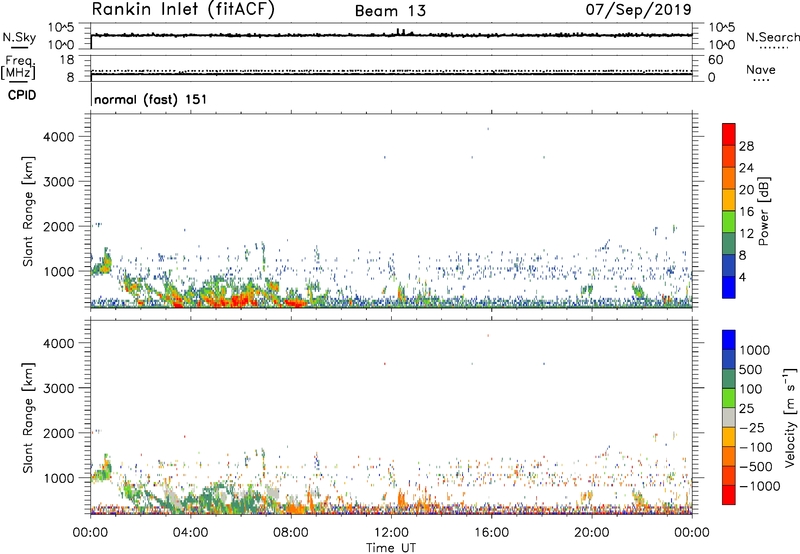Click the '0' Nave axis tick
This screenshot has width=800, height=554.
712,78
